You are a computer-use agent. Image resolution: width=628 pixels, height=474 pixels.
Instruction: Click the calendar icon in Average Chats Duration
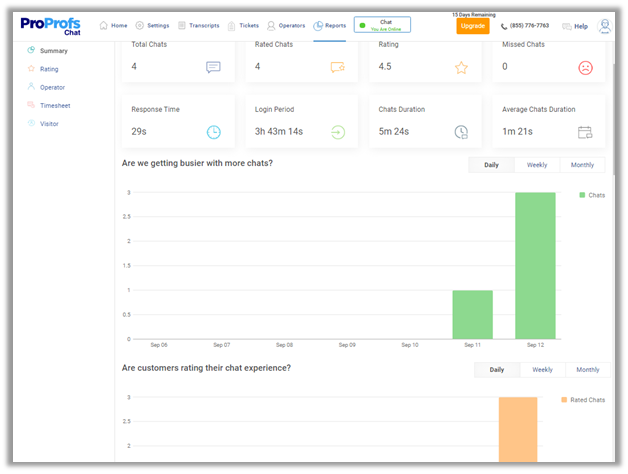point(585,132)
